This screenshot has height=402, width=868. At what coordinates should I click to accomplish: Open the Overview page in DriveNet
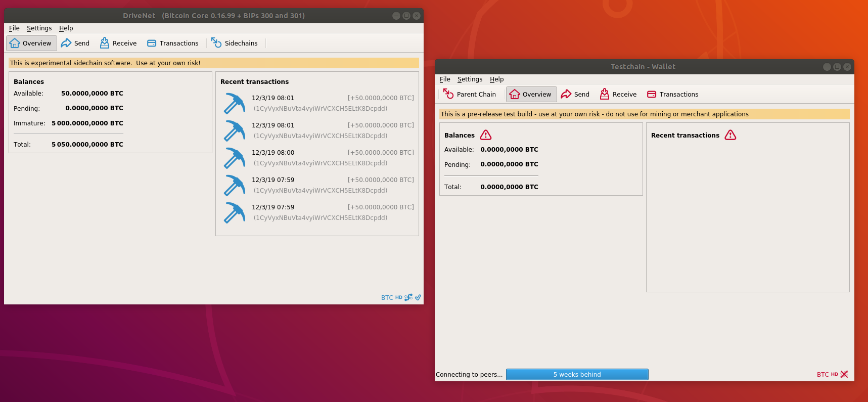31,43
